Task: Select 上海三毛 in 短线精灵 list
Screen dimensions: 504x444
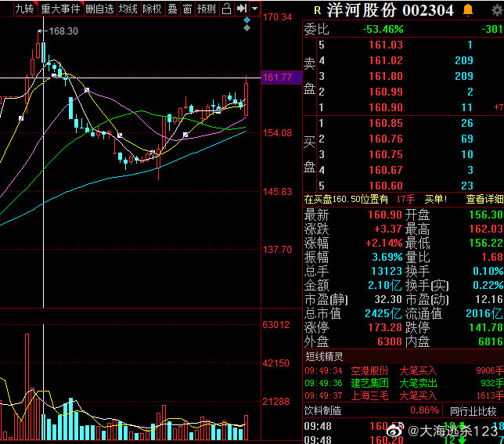Action: [x=369, y=395]
